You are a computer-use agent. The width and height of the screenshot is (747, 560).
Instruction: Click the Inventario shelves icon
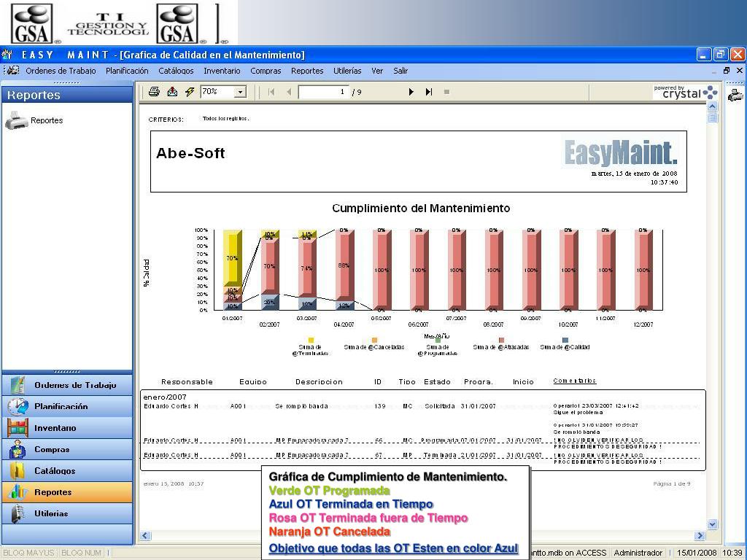18,427
